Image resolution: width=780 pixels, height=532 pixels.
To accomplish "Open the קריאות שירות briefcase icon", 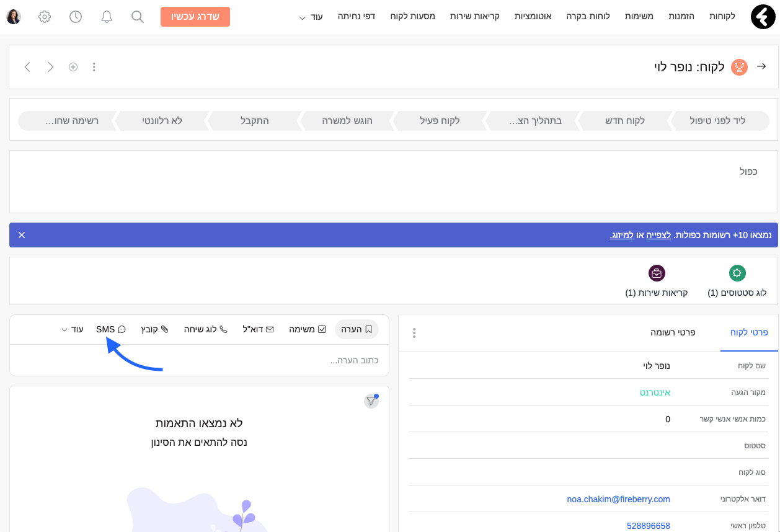I will 657,273.
